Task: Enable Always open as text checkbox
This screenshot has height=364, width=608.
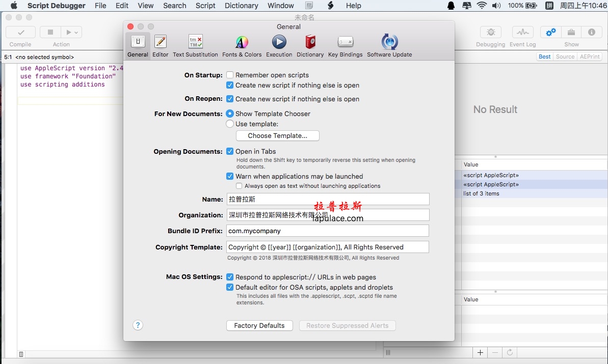Action: point(239,186)
